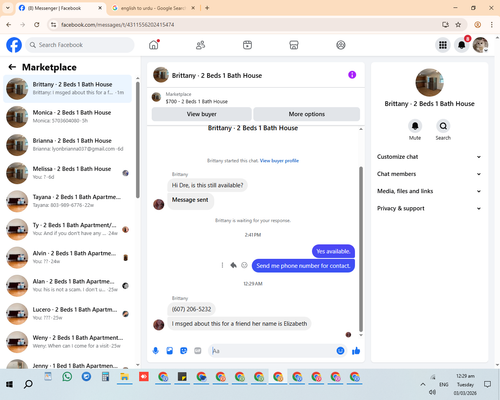Click the voice clip microphone icon
Viewport: 500px width, 400px height.
tap(156, 351)
